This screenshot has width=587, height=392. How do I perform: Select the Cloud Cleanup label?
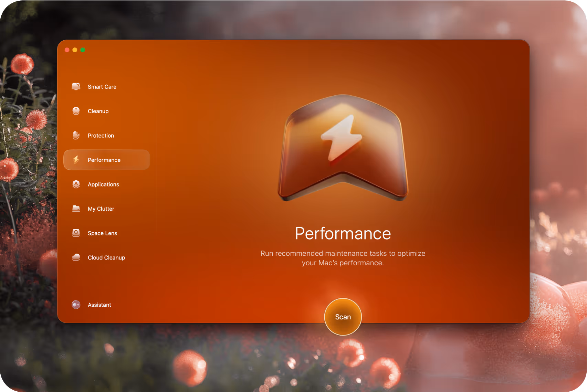point(106,258)
